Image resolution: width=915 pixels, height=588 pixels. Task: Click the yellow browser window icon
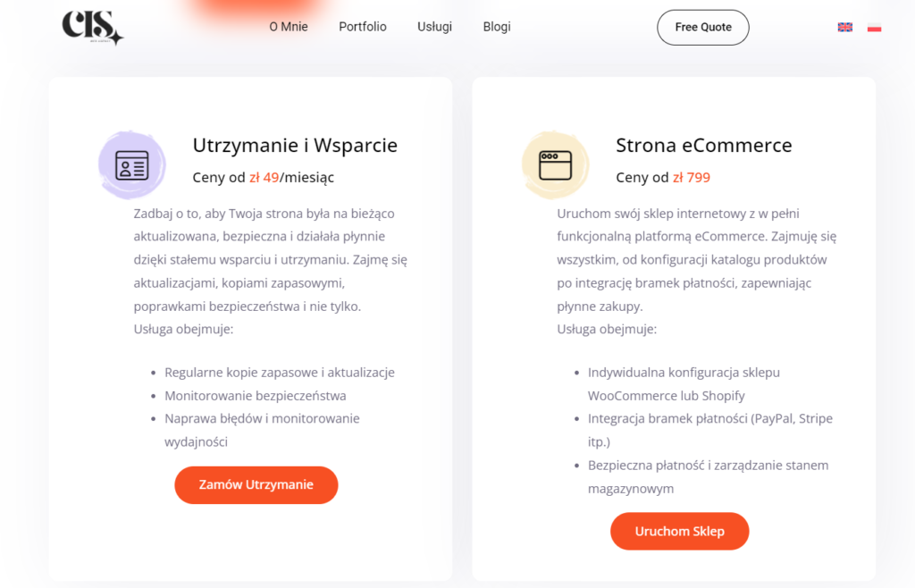pyautogui.click(x=556, y=165)
